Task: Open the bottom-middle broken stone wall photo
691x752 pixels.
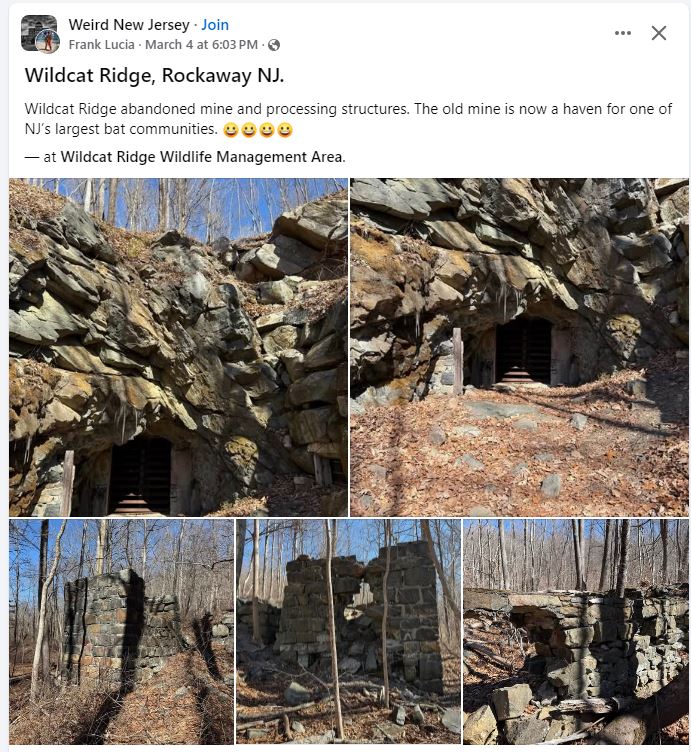Action: 348,632
